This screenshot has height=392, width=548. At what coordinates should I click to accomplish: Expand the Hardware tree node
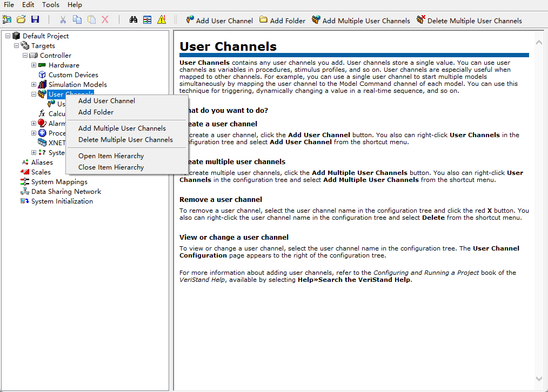[x=34, y=65]
